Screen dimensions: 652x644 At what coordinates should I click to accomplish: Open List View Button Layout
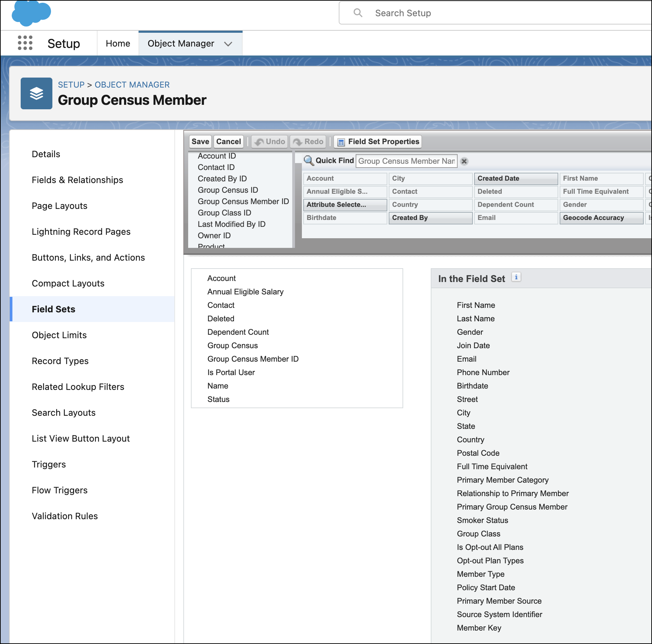[81, 439]
